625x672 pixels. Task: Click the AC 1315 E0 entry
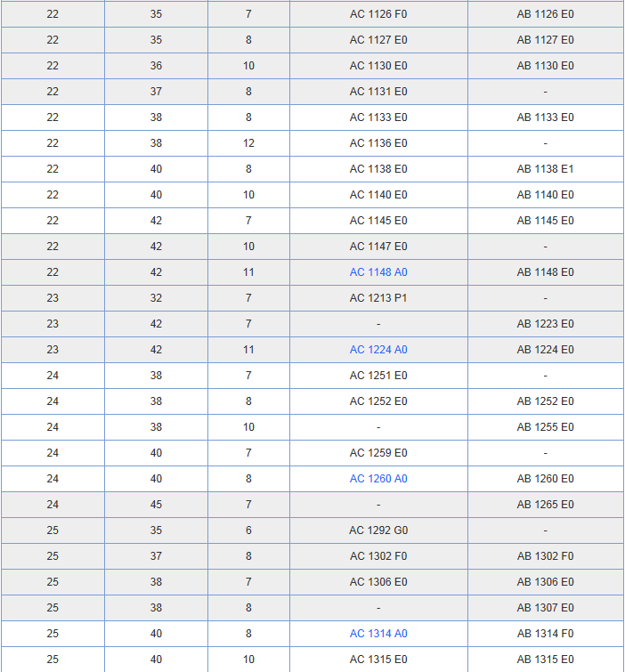click(x=378, y=660)
